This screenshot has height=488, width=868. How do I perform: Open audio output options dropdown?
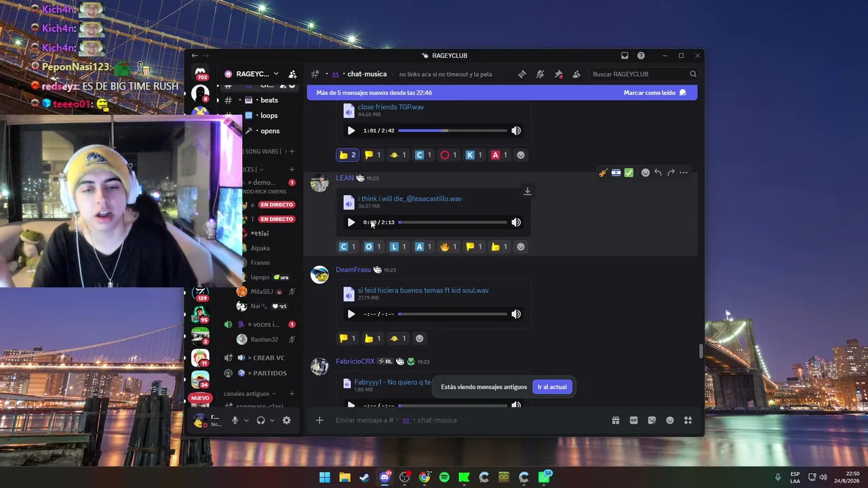point(272,420)
